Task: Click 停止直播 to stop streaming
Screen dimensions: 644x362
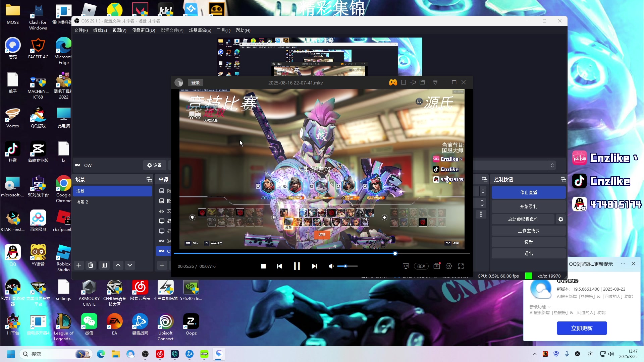Action: pos(529,192)
